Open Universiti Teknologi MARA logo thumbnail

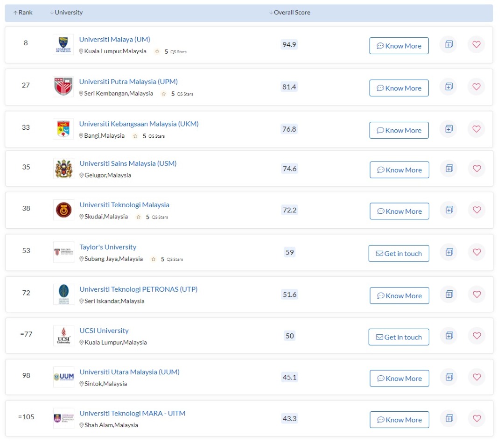[x=63, y=418]
